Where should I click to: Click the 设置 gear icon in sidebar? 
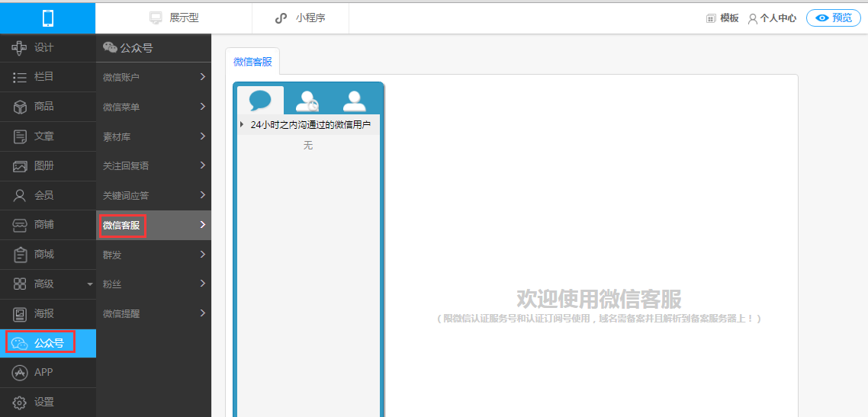[20, 403]
